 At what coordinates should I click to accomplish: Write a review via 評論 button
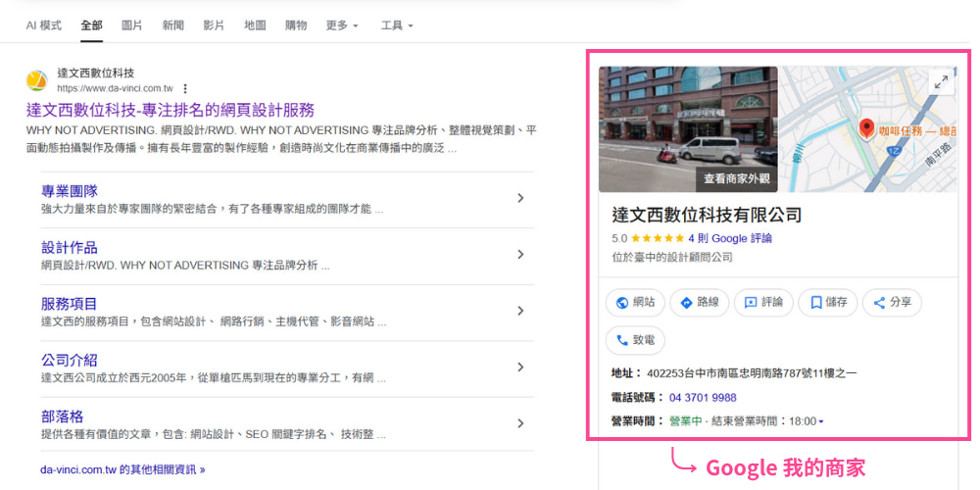pyautogui.click(x=763, y=303)
